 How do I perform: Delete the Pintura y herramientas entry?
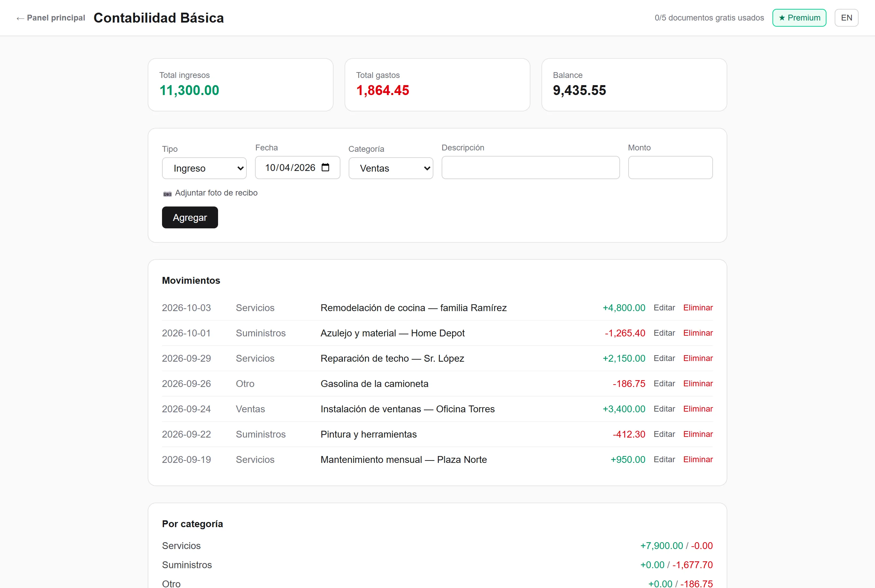(698, 434)
